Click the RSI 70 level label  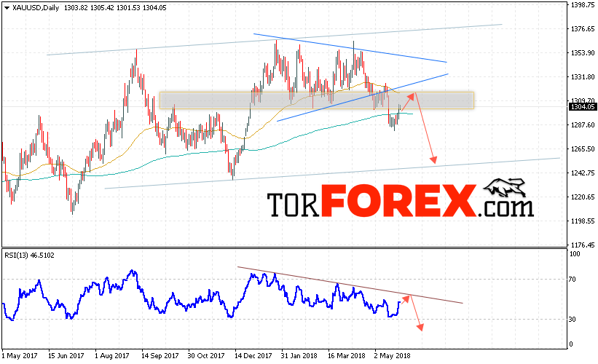coord(572,280)
